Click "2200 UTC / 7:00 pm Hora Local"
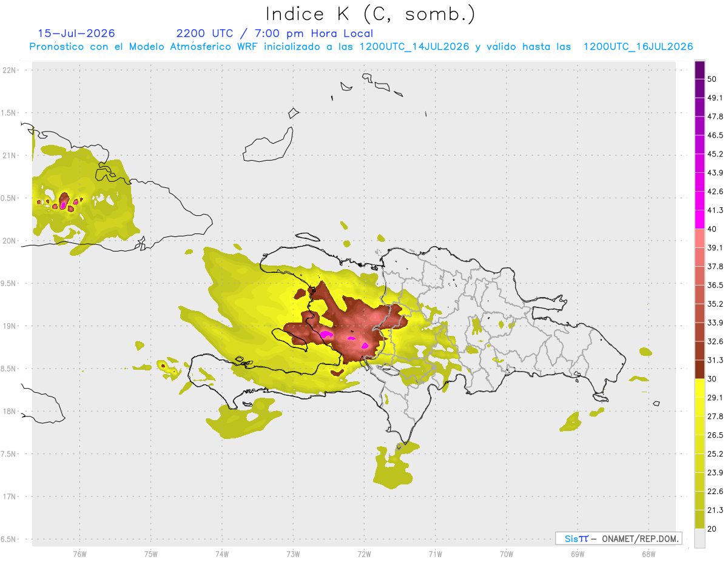 (x=275, y=33)
